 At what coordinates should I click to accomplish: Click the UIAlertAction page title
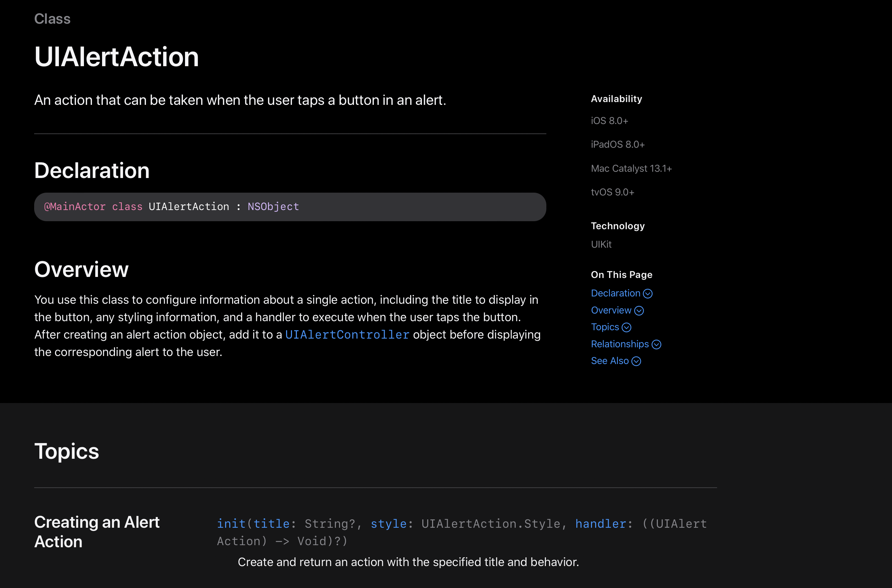(116, 57)
